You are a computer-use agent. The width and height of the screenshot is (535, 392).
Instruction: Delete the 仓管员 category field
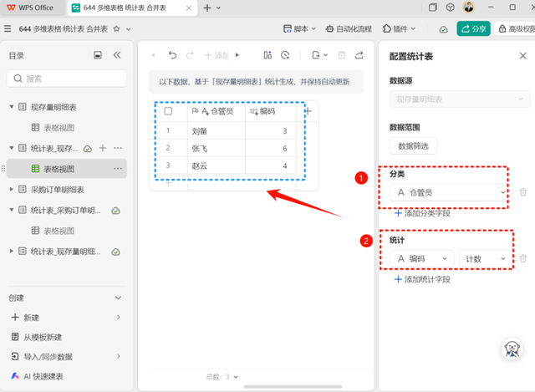[x=522, y=192]
